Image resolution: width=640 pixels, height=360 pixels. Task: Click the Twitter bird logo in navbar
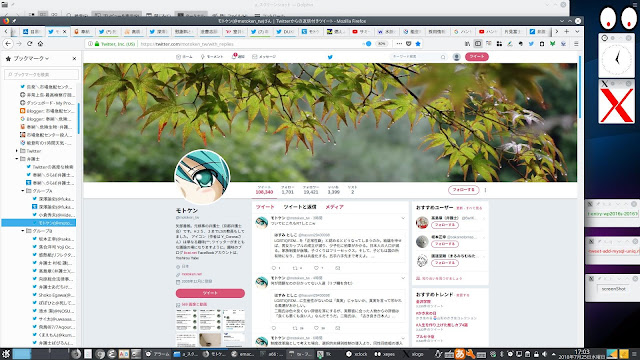point(330,57)
